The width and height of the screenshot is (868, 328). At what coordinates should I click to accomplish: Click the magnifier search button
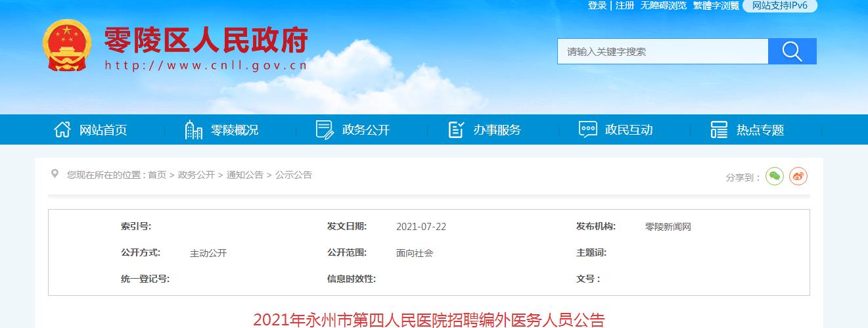coord(792,51)
